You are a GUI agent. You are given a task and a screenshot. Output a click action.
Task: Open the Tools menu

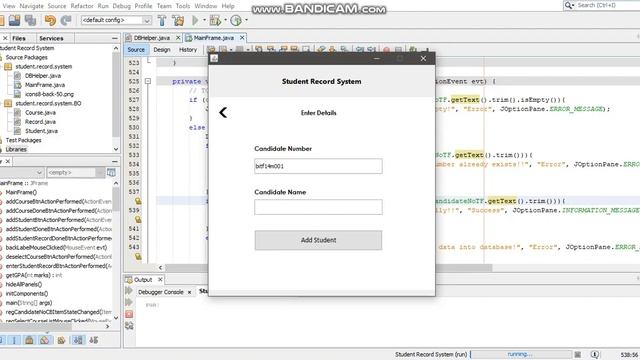(183, 6)
